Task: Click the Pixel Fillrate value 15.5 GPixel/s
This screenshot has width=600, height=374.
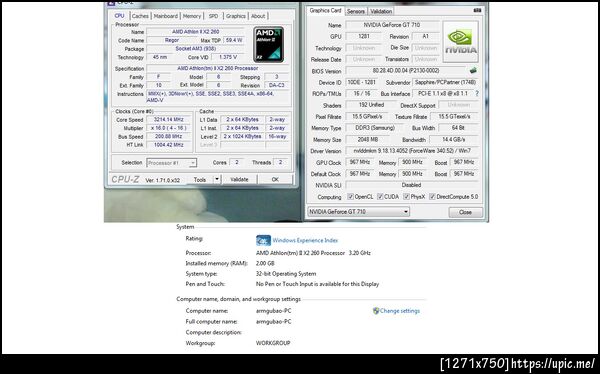Action: click(x=367, y=116)
